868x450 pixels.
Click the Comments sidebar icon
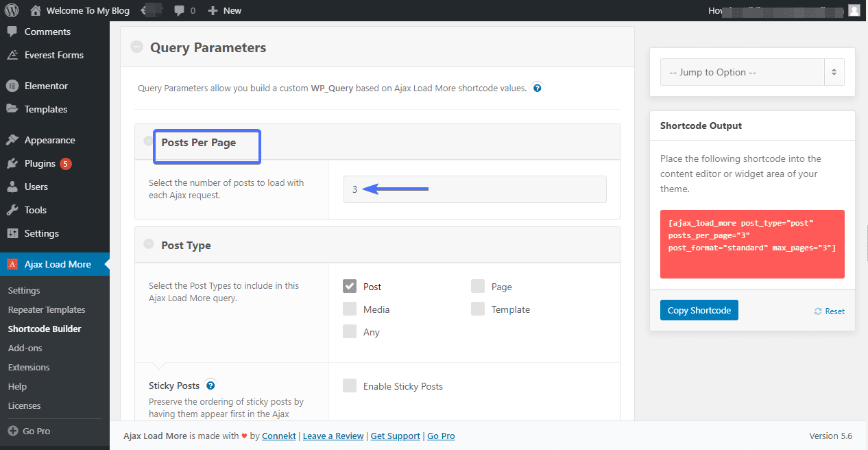pyautogui.click(x=12, y=32)
